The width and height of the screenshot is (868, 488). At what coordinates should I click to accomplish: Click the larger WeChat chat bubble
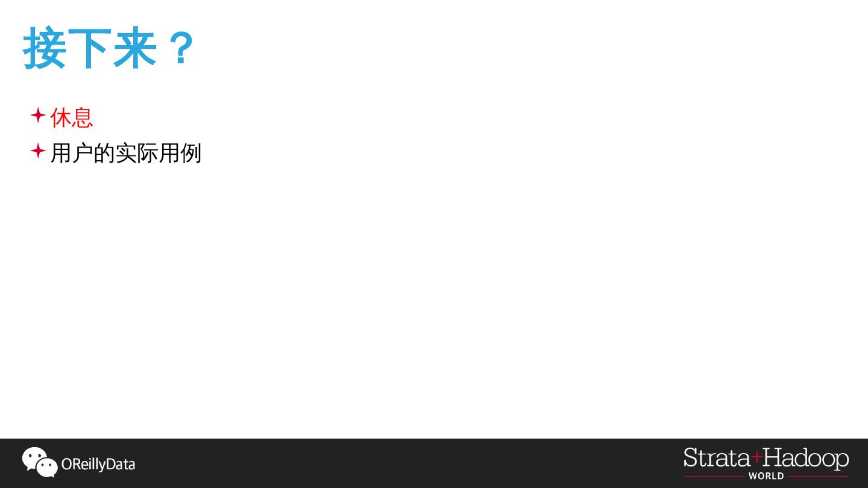(x=34, y=458)
